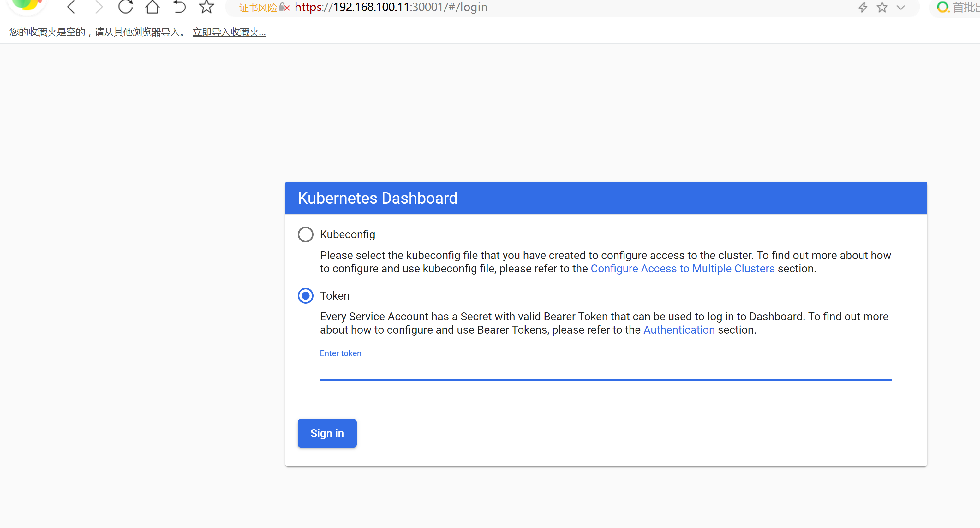
Task: Click the Kubernetes Dashboard title text
Action: (x=377, y=198)
